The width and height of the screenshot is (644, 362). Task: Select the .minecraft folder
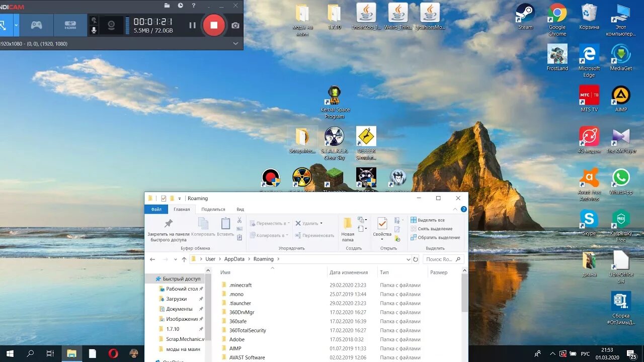(x=240, y=285)
